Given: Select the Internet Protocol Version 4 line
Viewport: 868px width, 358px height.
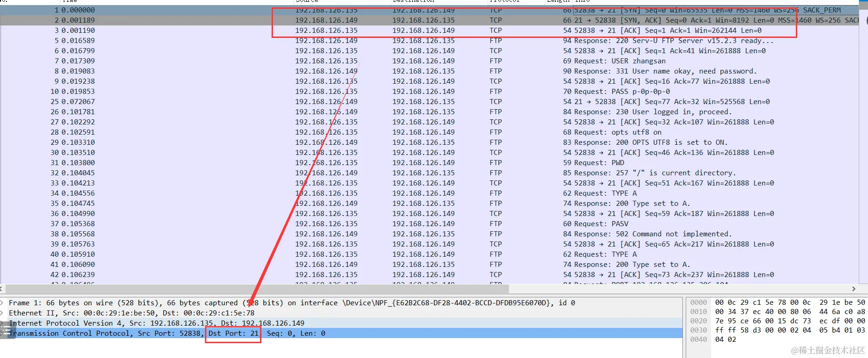Looking at the screenshot, I should [x=341, y=323].
